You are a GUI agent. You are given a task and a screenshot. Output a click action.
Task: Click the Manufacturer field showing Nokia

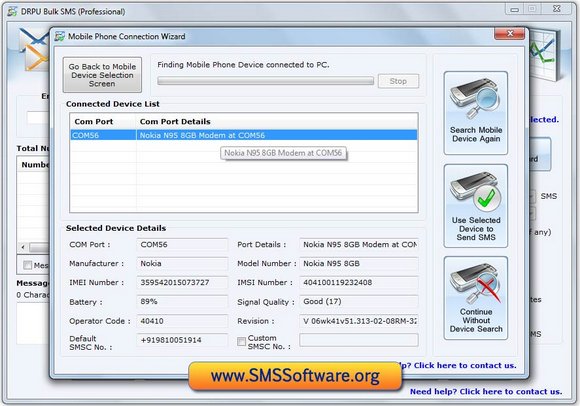pos(182,264)
